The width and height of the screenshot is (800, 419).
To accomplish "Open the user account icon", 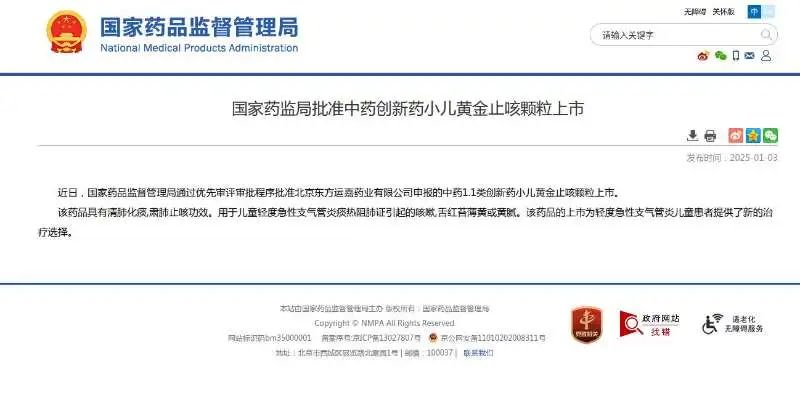I will pos(766,56).
